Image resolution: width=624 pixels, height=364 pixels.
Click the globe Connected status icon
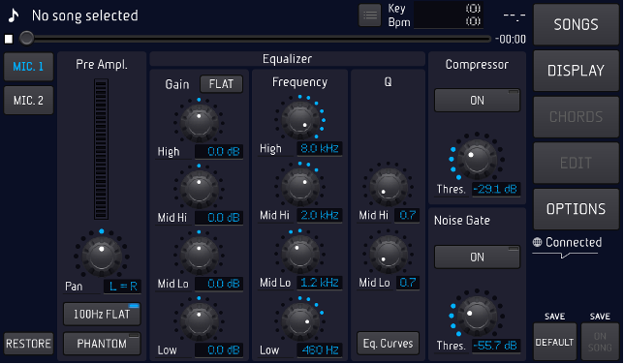(x=537, y=242)
